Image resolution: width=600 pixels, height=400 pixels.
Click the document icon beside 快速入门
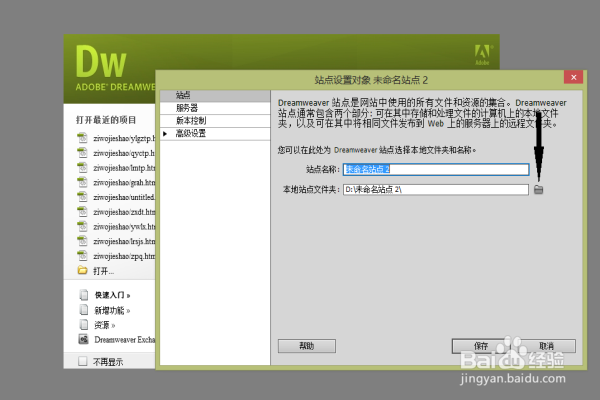coord(83,295)
